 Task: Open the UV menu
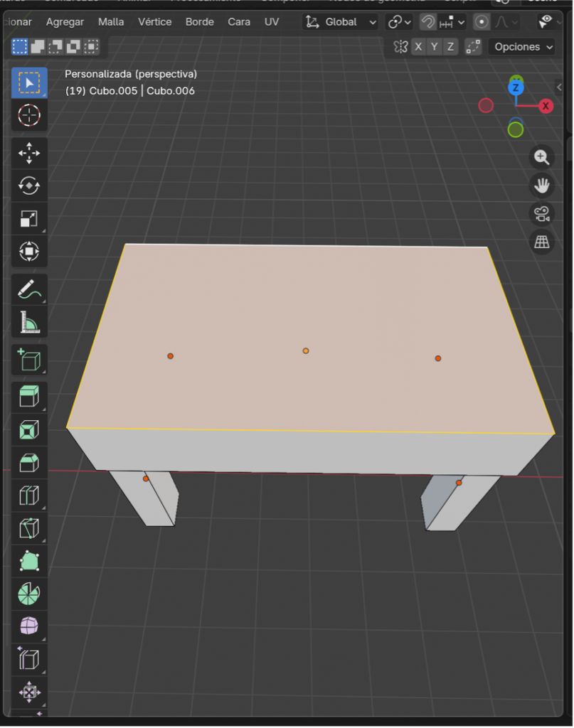(x=272, y=22)
